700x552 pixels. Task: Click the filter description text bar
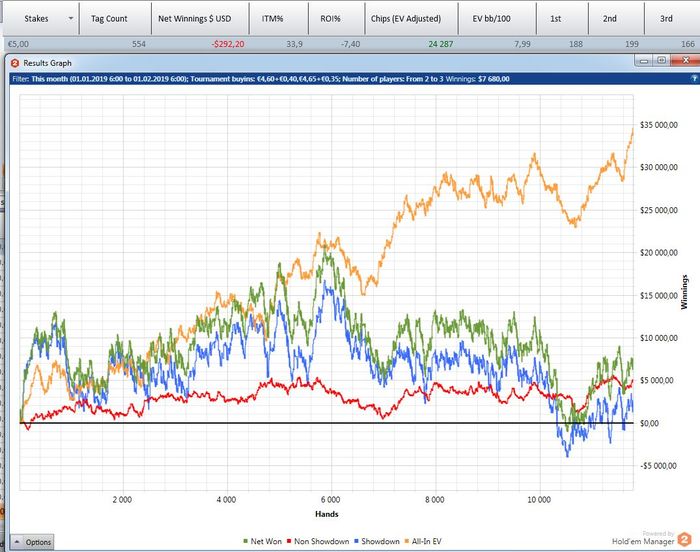click(x=354, y=79)
